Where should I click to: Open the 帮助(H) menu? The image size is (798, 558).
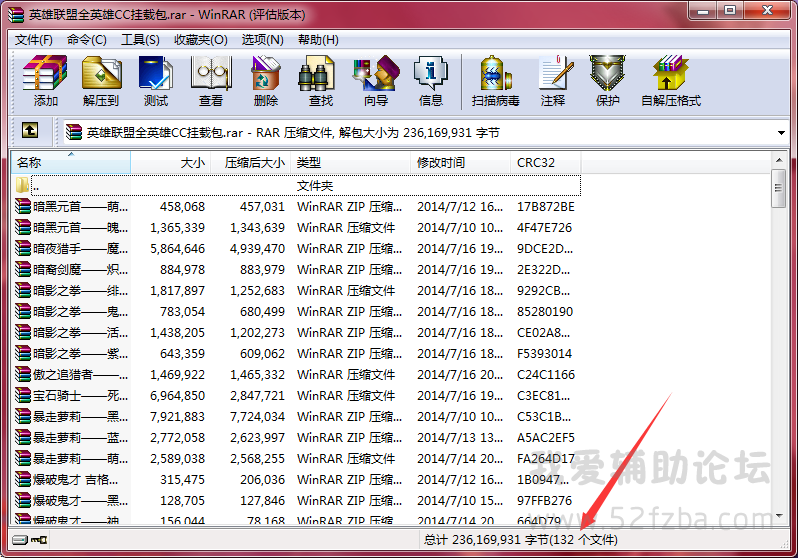318,40
